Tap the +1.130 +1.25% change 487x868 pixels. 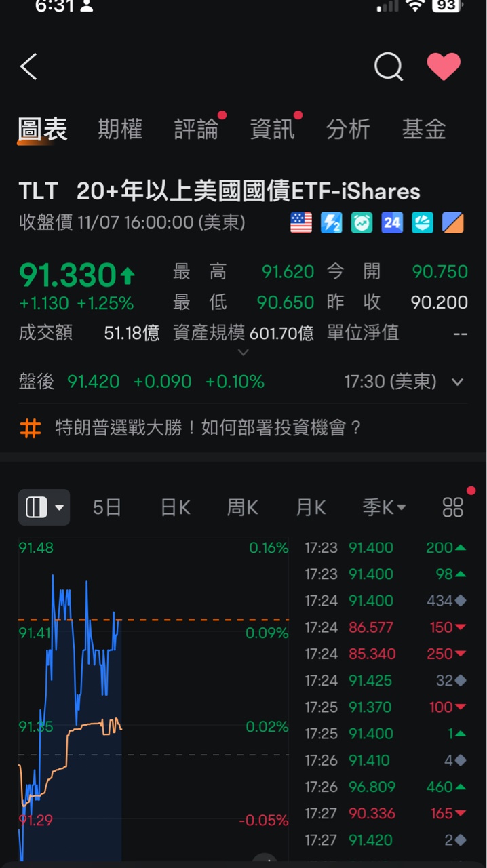click(77, 304)
